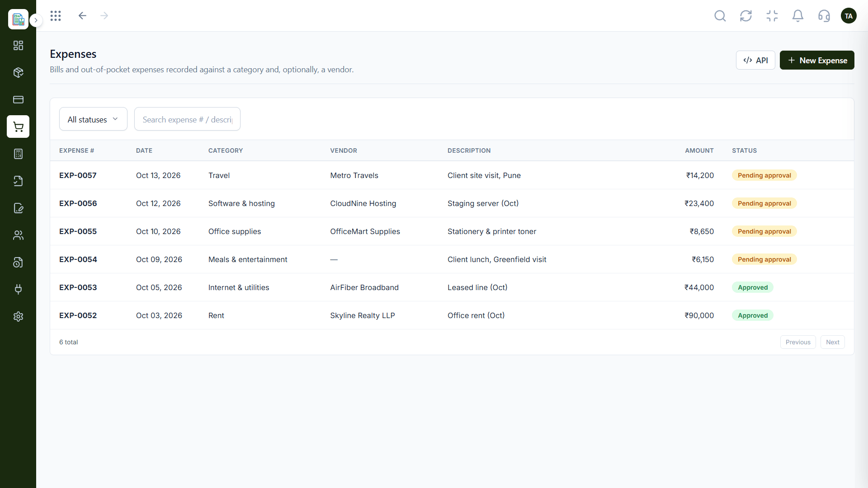Open the plug integrations icon in sidebar
Image resolution: width=868 pixels, height=488 pixels.
18,290
